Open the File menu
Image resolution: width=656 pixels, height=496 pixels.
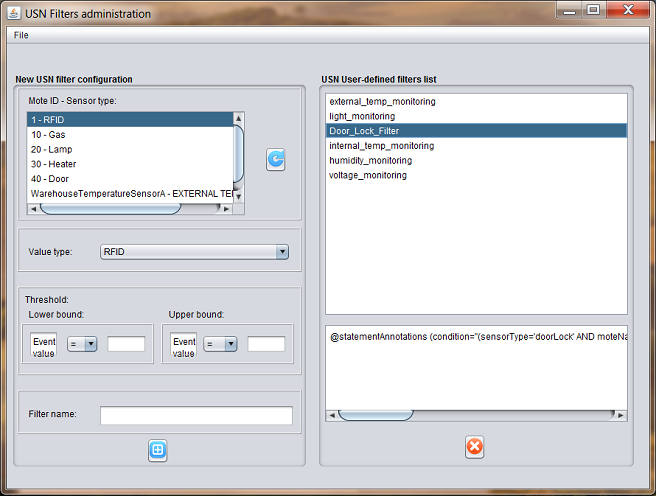(21, 35)
